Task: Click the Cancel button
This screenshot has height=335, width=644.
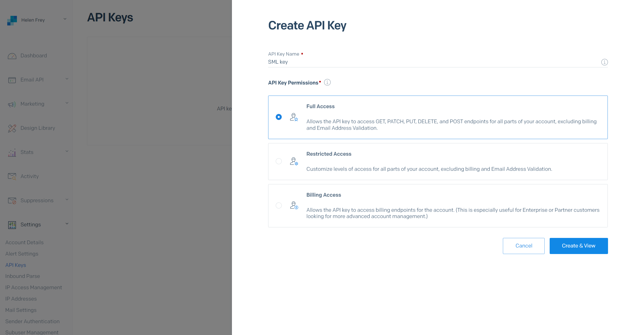Action: point(524,246)
